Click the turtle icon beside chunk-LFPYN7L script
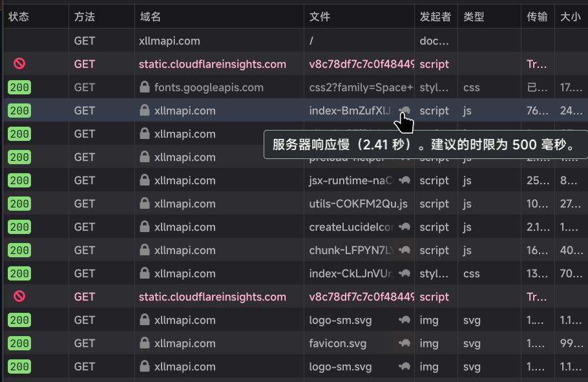This screenshot has height=382, width=588. (x=404, y=250)
